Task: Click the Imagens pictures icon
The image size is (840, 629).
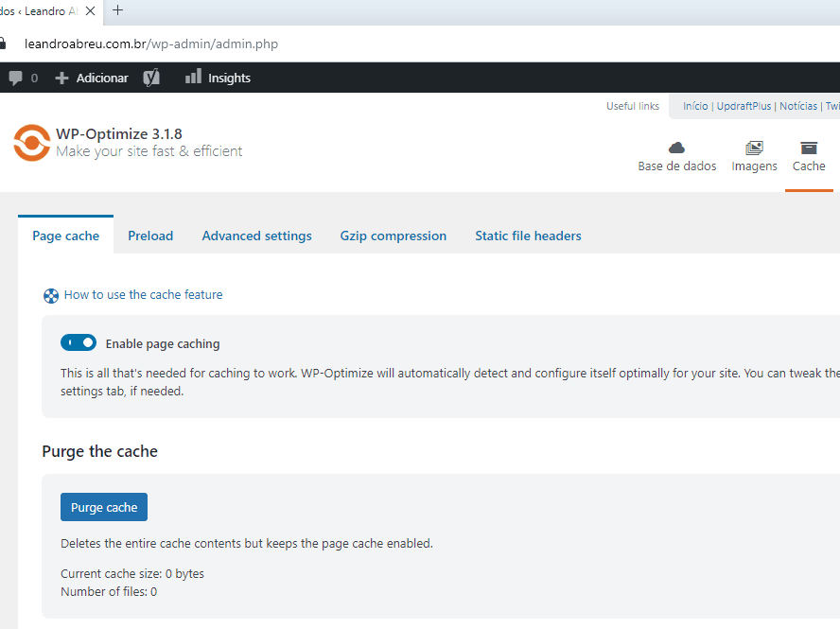Action: coord(754,148)
